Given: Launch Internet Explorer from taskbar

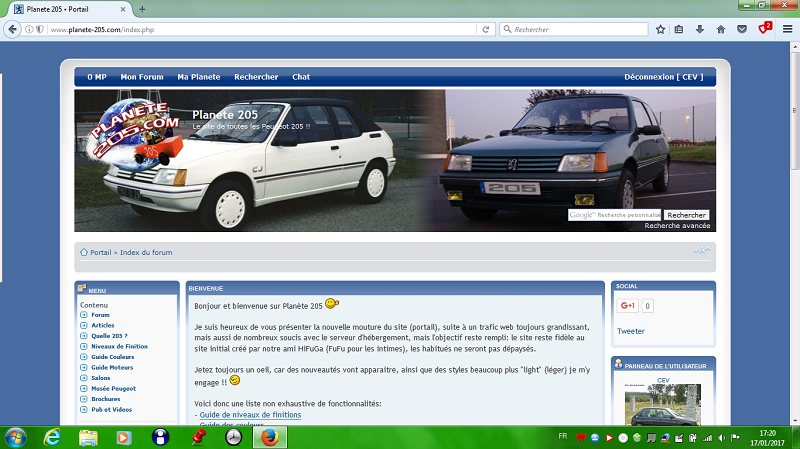Looking at the screenshot, I should 52,438.
